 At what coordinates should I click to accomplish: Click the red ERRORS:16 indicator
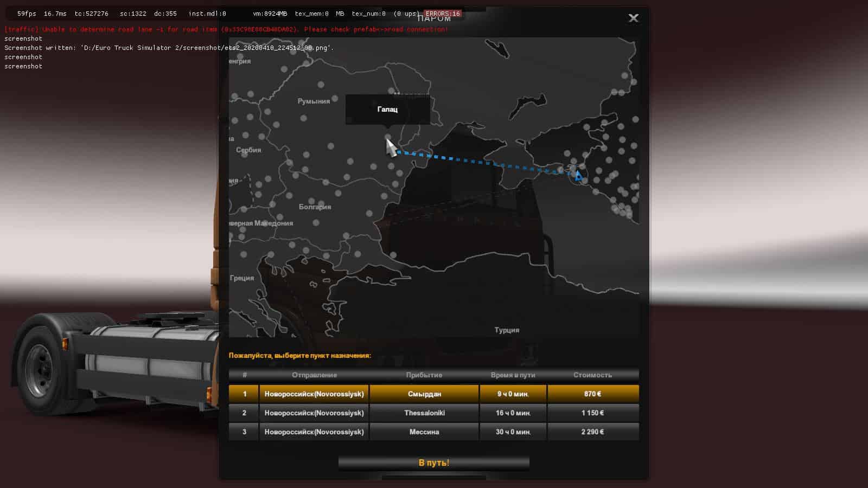(442, 14)
